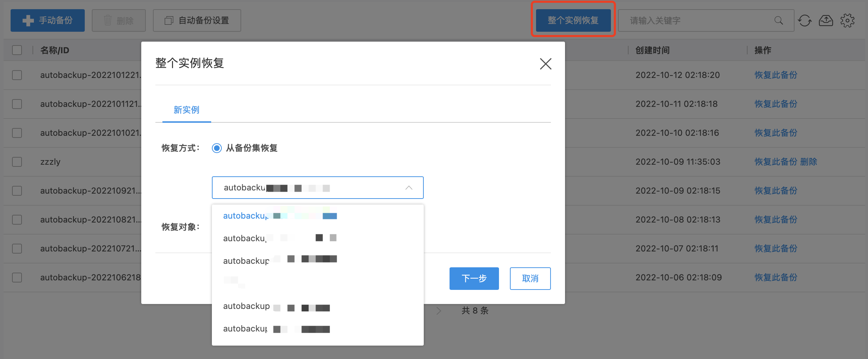Close the 整个实例恢复 dialog with X
The image size is (868, 359).
(x=545, y=64)
